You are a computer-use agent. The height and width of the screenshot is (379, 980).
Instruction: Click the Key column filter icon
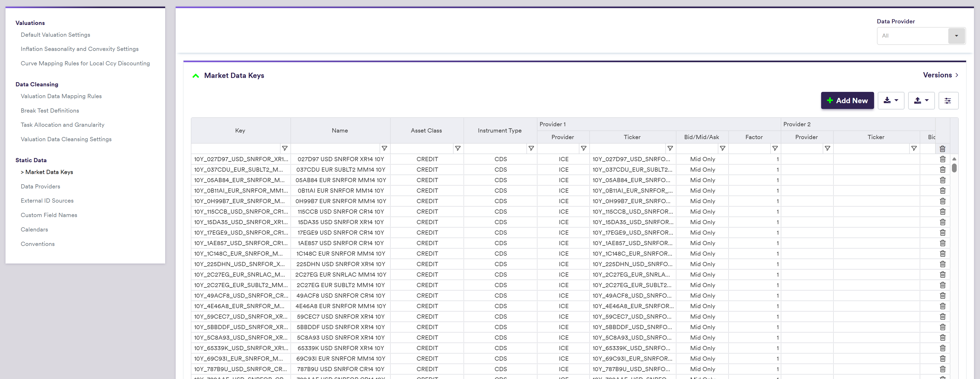tap(284, 148)
